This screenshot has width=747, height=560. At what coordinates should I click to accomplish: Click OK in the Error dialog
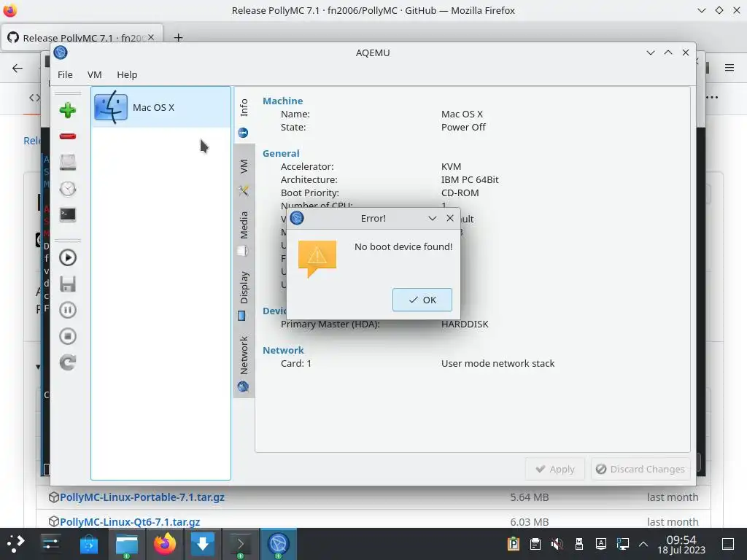422,300
